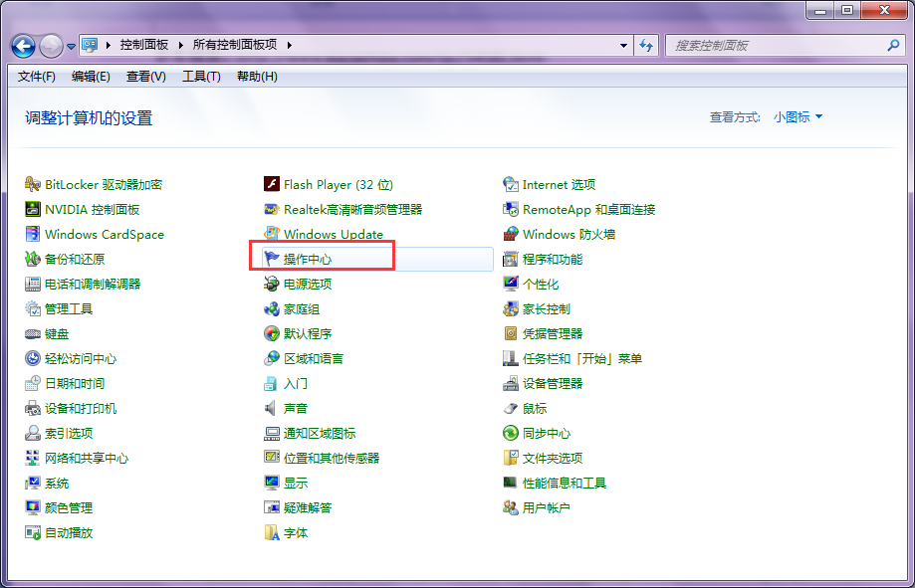This screenshot has height=588, width=915.
Task: Click the magnifier search icon
Action: [893, 45]
